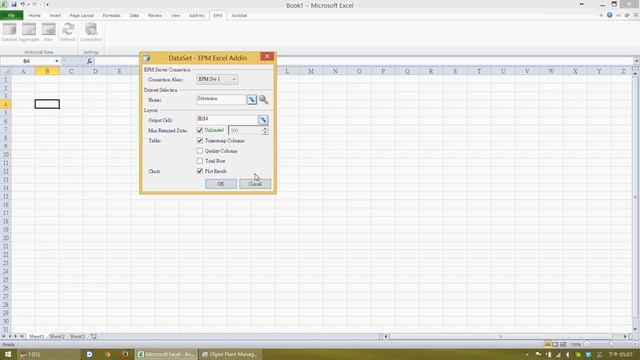Image resolution: width=640 pixels, height=360 pixels.
Task: Open the File tab
Action: click(x=11, y=15)
